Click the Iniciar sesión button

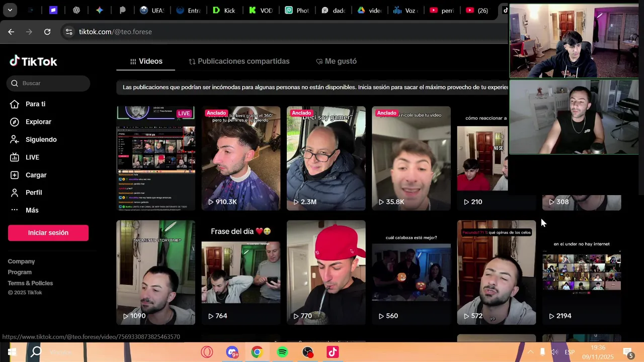click(48, 233)
